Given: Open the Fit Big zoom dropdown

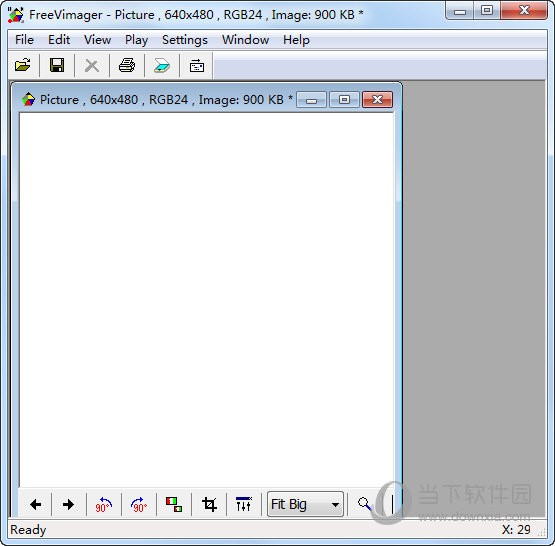Looking at the screenshot, I should click(x=305, y=504).
